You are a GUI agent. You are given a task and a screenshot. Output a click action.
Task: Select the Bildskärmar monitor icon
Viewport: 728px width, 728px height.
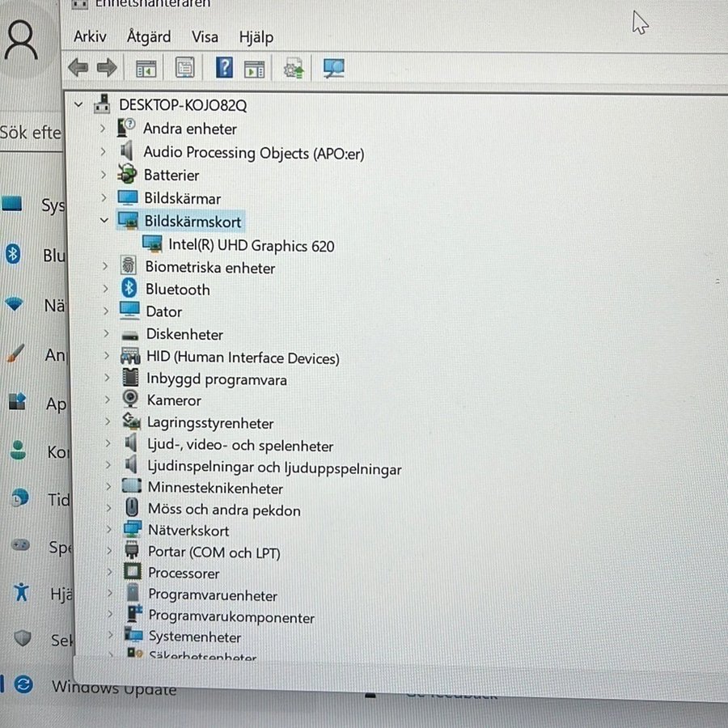point(128,198)
